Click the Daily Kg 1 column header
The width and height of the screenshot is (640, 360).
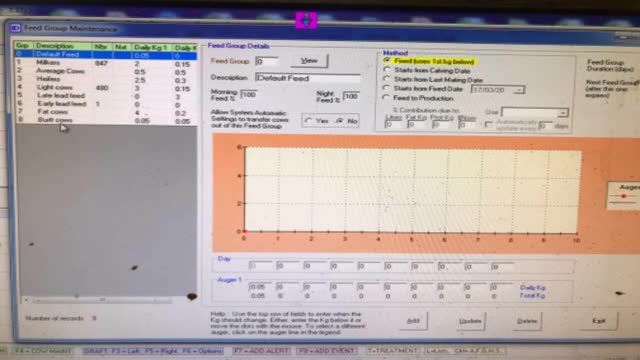tap(152, 47)
